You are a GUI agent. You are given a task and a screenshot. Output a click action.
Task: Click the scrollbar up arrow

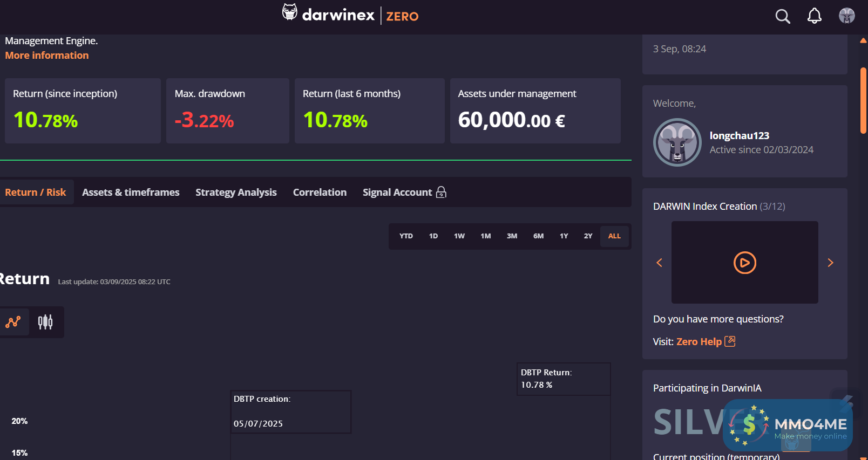click(863, 40)
